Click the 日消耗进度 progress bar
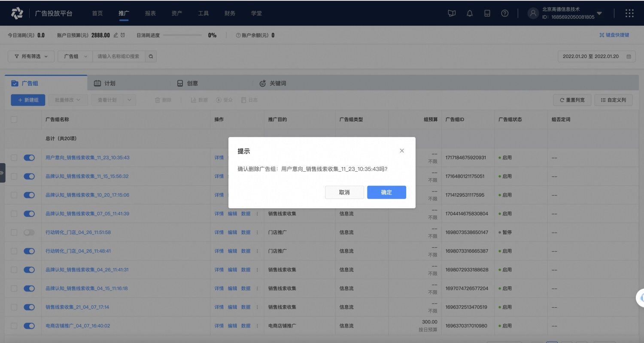 (182, 35)
